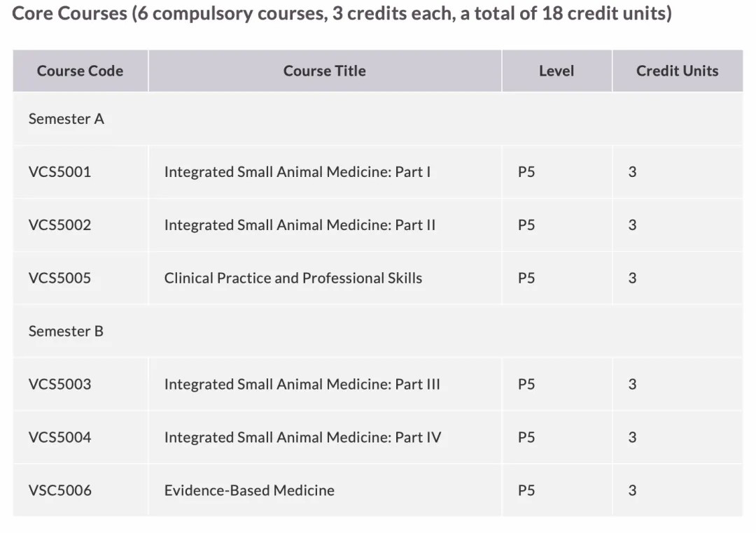Click course code VCS5003
The image size is (756, 533).
(59, 384)
